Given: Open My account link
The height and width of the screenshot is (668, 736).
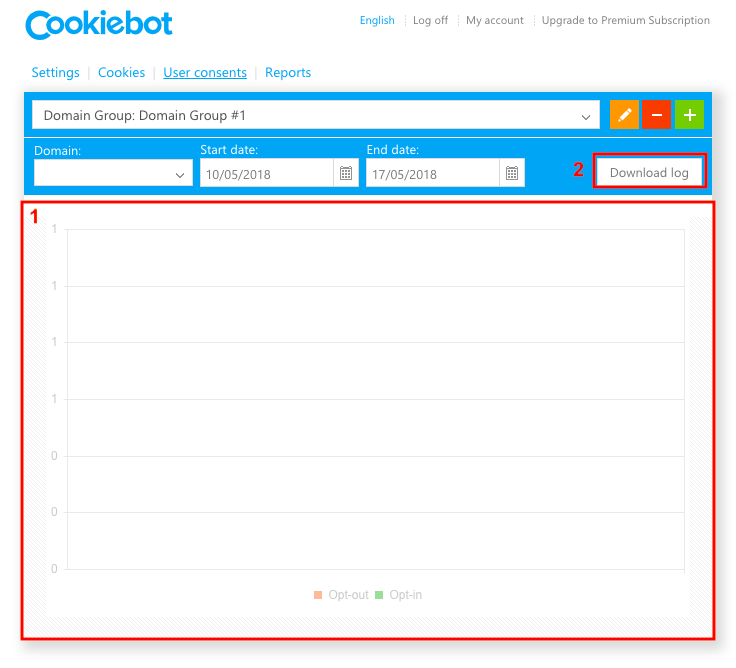Looking at the screenshot, I should click(495, 21).
